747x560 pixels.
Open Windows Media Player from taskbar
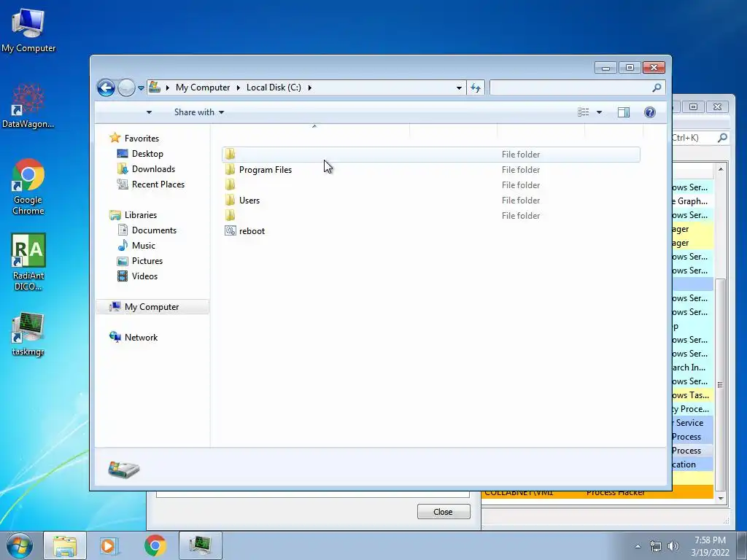[x=109, y=545]
